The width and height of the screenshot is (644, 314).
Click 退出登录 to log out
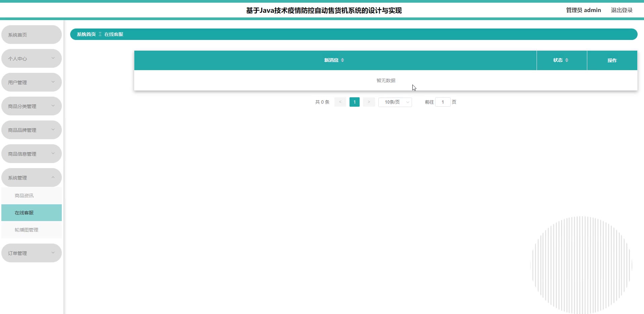pyautogui.click(x=622, y=10)
